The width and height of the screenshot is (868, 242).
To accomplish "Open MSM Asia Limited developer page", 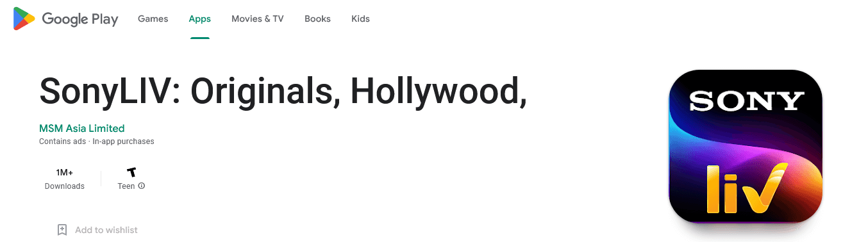I will (82, 128).
